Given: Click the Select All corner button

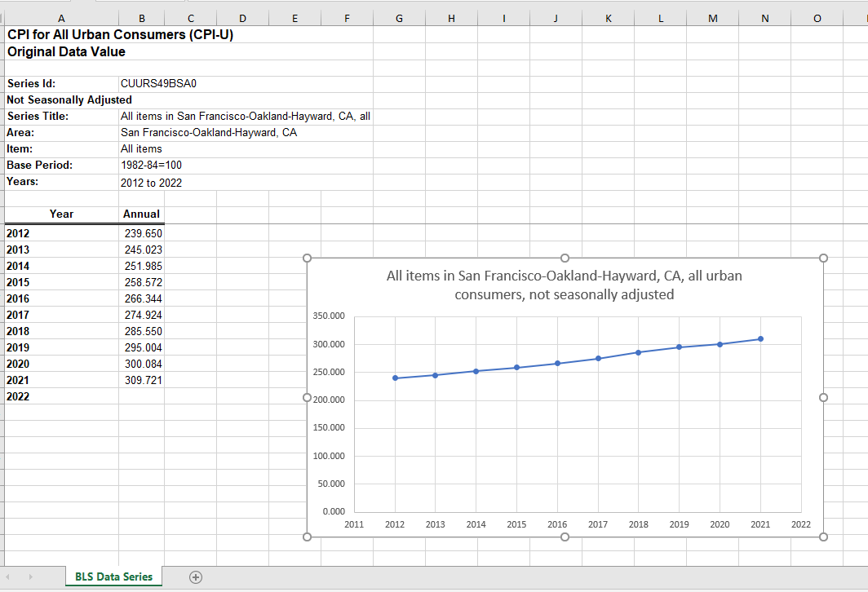Looking at the screenshot, I should tap(3, 17).
